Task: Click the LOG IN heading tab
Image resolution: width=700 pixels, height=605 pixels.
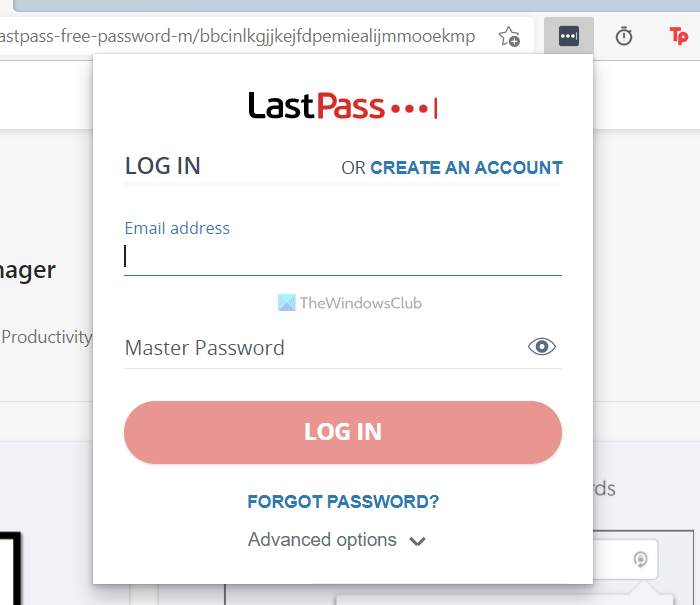Action: [x=163, y=166]
